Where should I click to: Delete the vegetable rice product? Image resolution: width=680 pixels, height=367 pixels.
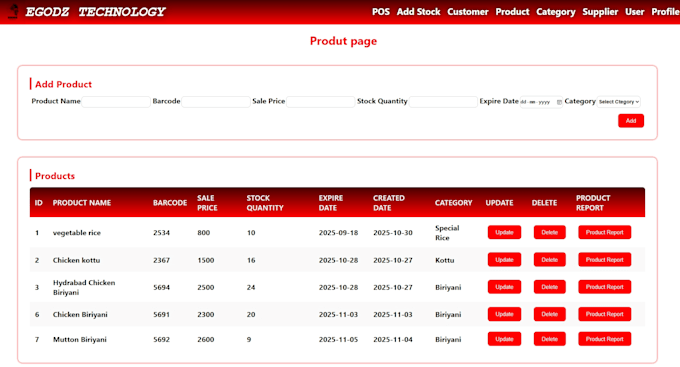point(549,233)
